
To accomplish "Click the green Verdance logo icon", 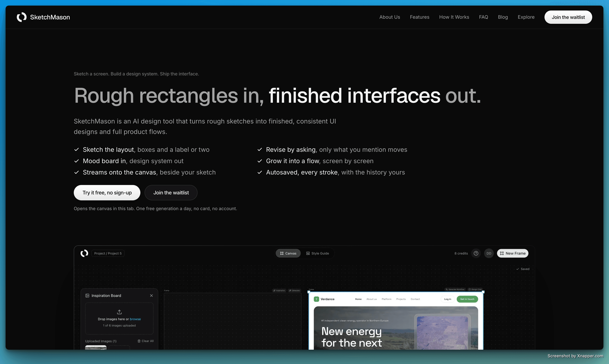I will point(316,299).
